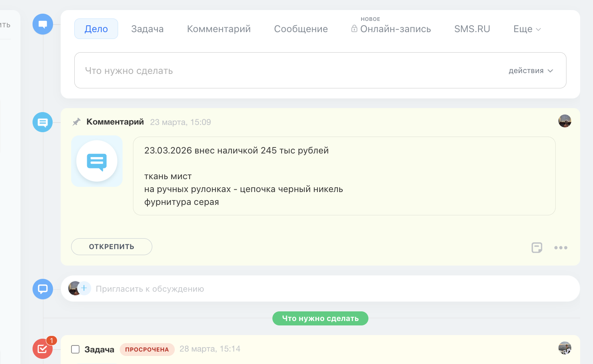Viewport: 593px width, 364px height.
Task: Open three-dots menu of the pinned comment
Action: [561, 247]
